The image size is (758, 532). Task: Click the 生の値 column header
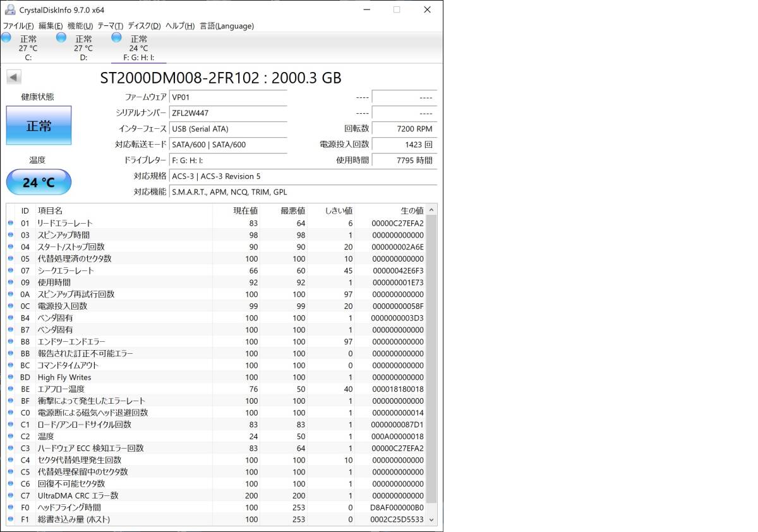pyautogui.click(x=412, y=210)
